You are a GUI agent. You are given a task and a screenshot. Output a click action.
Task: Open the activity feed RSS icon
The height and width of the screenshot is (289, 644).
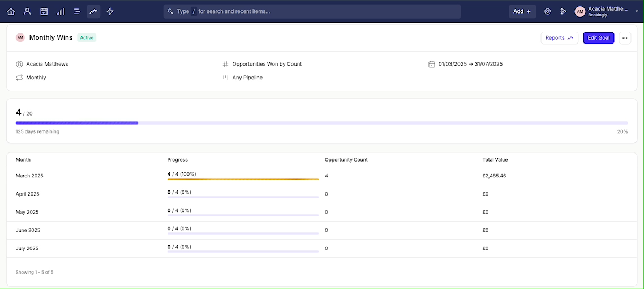[563, 11]
